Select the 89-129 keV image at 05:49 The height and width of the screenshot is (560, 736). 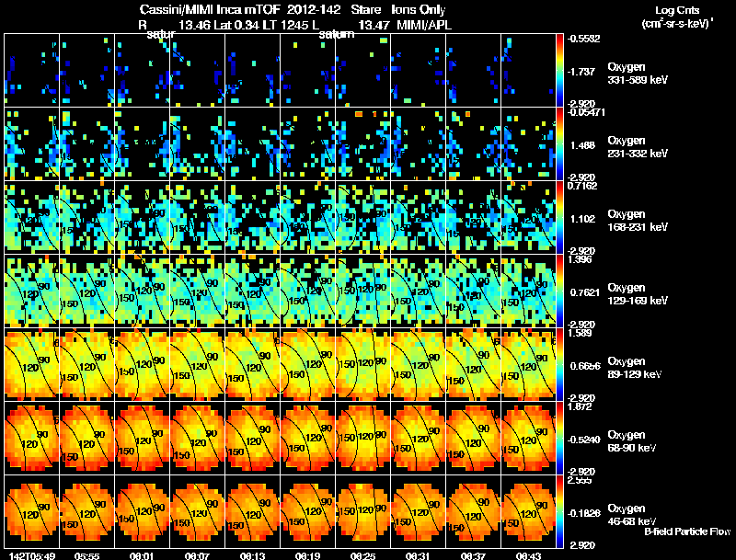click(x=32, y=364)
